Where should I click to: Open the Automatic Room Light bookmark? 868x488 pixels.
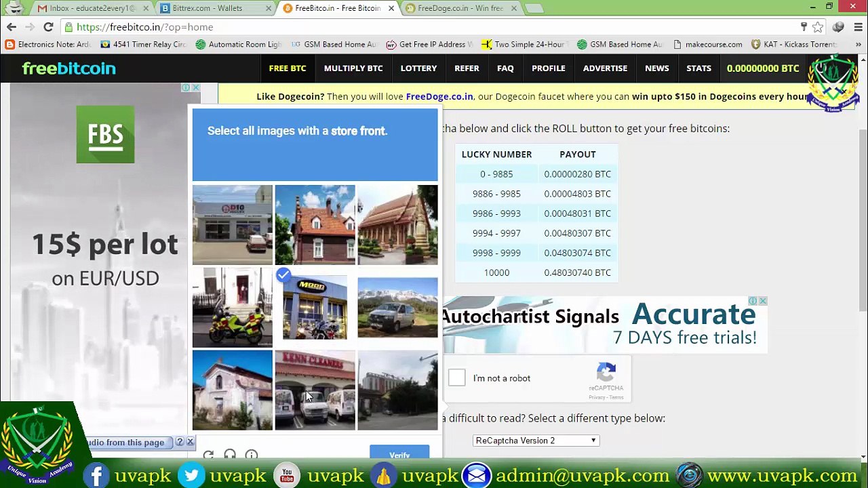click(x=238, y=44)
